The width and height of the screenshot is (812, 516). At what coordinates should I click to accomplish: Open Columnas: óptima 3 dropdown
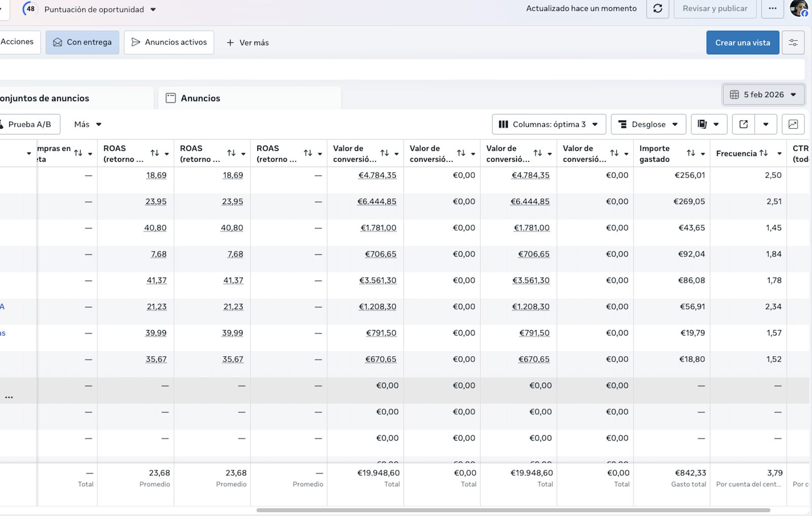(549, 124)
